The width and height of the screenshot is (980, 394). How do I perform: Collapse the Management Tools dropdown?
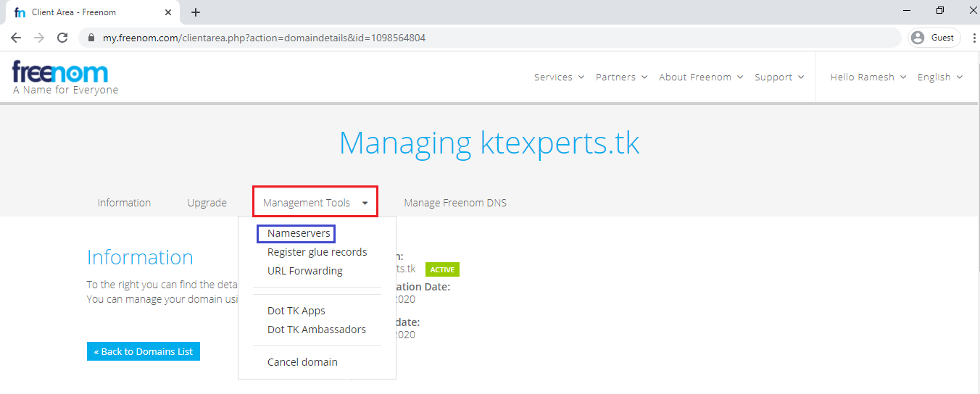[x=315, y=202]
